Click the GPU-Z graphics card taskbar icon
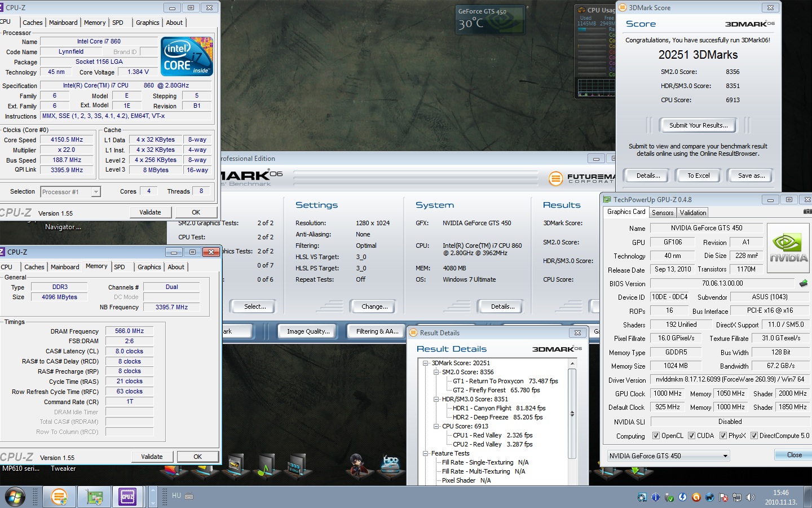 (94, 497)
